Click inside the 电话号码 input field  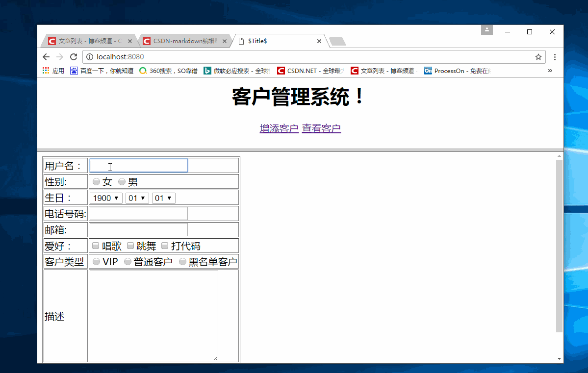click(x=138, y=213)
